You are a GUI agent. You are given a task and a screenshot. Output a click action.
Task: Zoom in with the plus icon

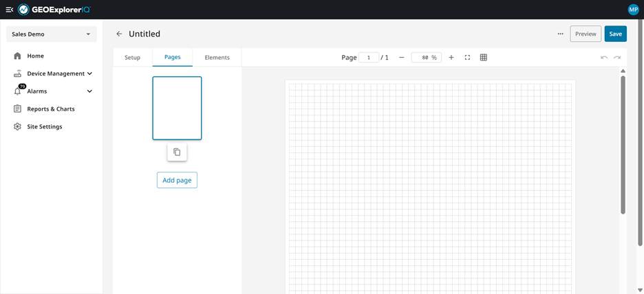451,58
